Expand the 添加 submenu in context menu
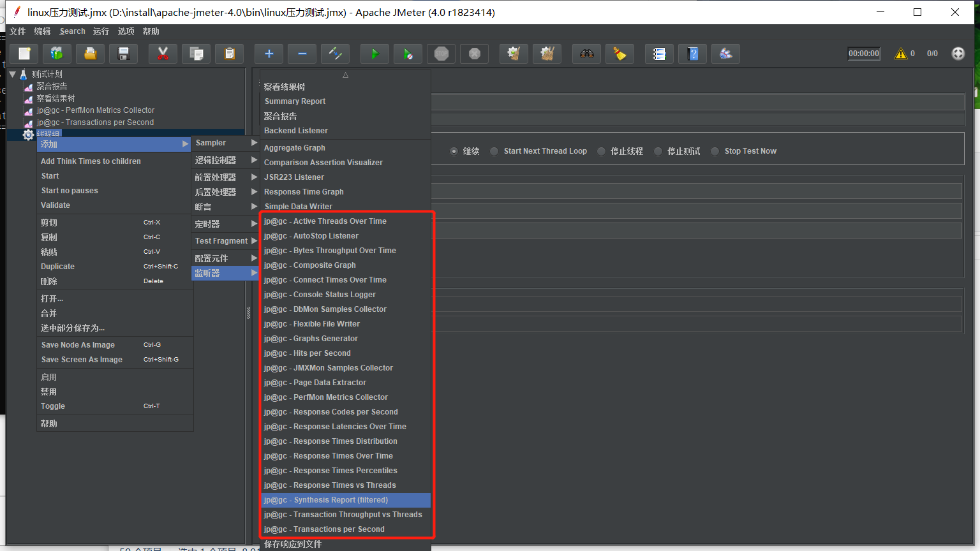980x551 pixels. click(x=115, y=144)
